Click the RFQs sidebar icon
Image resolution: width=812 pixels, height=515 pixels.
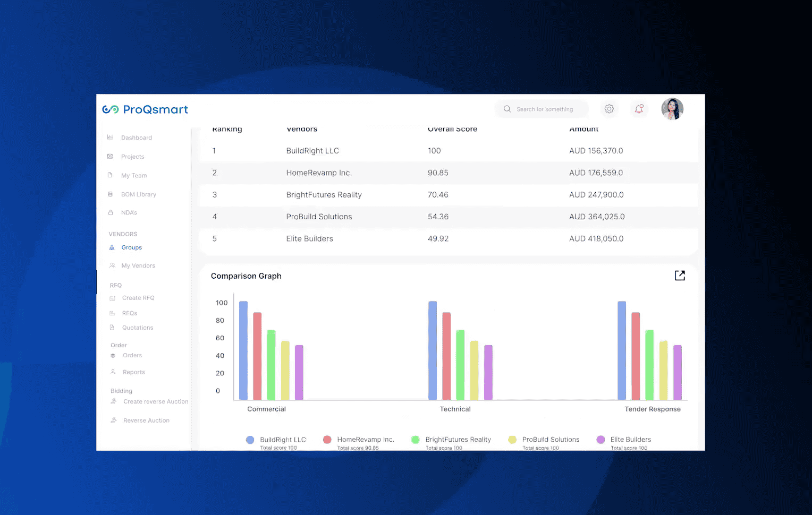click(112, 313)
